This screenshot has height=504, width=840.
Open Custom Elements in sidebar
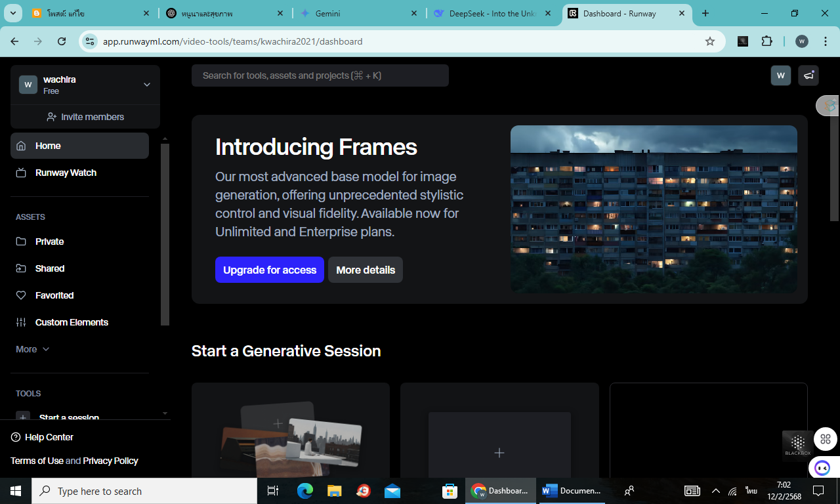coord(79,322)
